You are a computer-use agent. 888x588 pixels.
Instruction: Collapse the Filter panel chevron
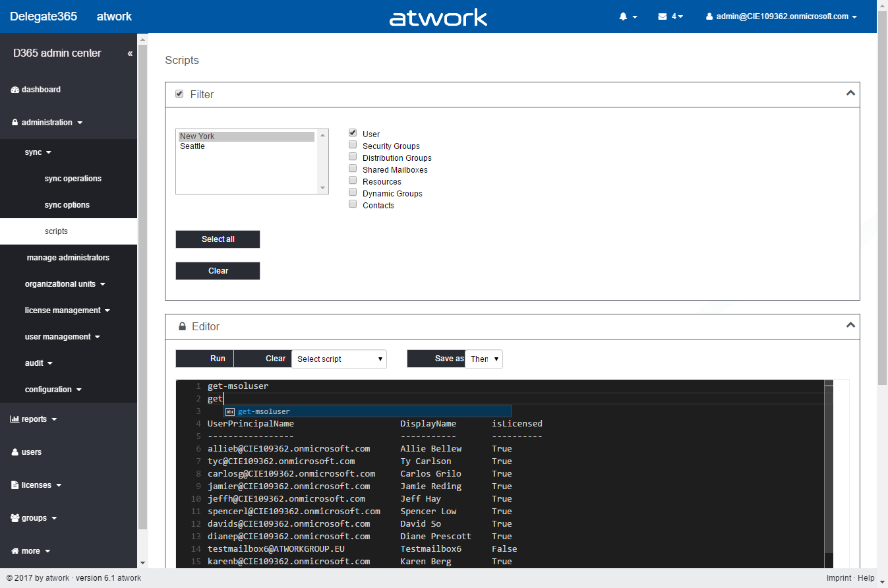tap(850, 94)
